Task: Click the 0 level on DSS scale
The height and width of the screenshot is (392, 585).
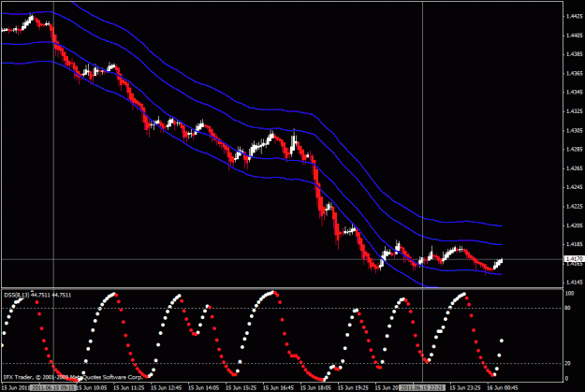Action: [x=566, y=378]
